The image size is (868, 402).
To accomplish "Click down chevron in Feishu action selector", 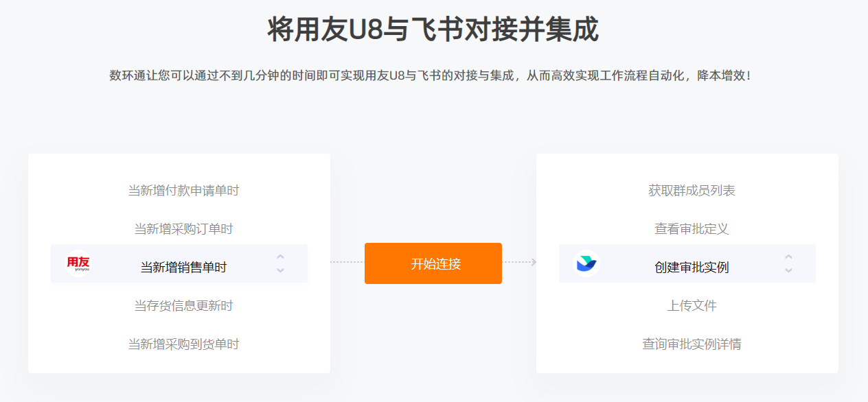I will tap(788, 270).
